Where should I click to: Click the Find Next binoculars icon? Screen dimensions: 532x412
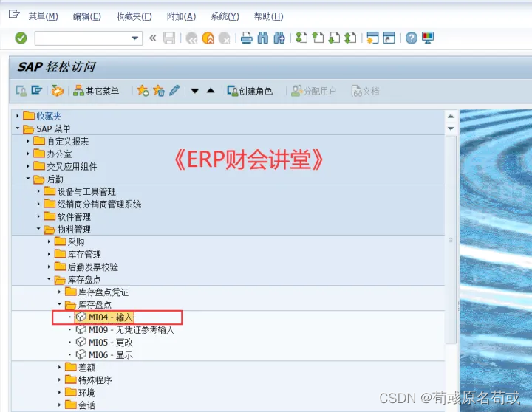279,38
